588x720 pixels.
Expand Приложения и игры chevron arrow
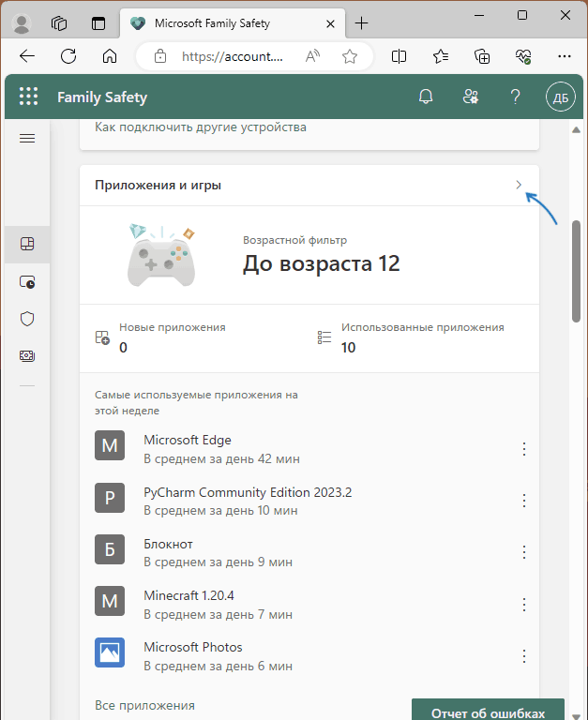pyautogui.click(x=519, y=185)
